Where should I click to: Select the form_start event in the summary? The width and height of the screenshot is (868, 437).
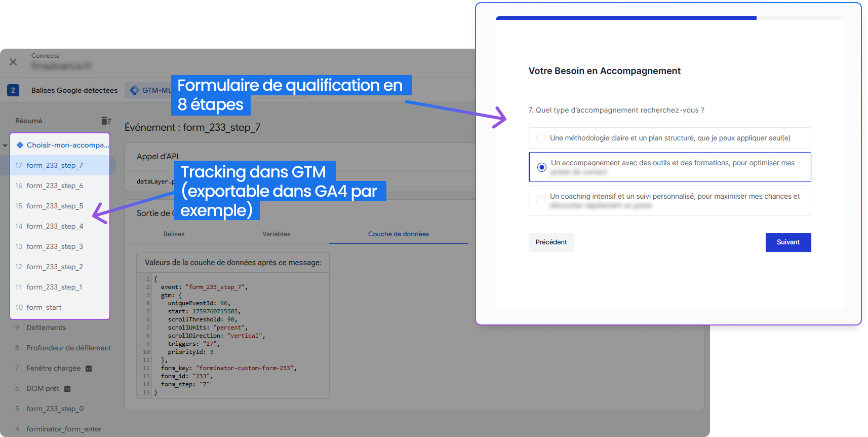(x=44, y=308)
